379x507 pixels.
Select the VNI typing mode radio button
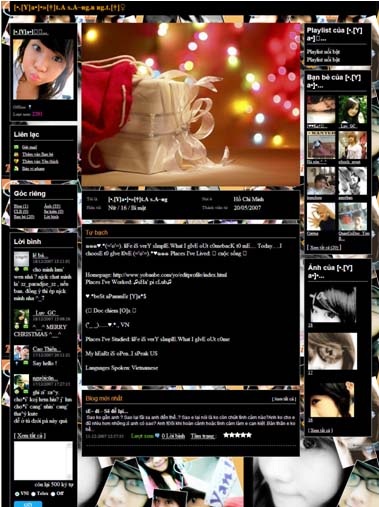(x=17, y=494)
